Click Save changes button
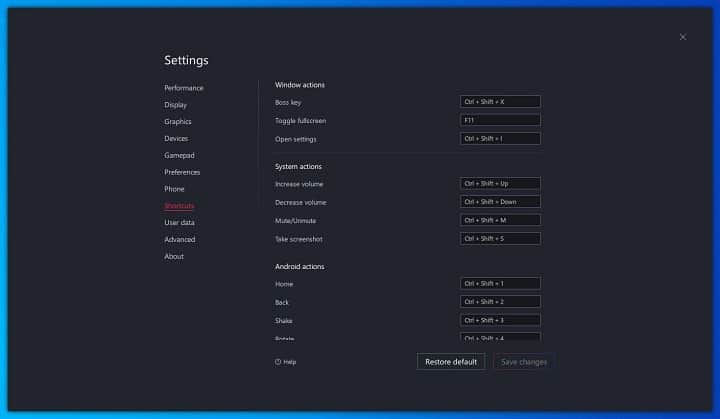Image resolution: width=720 pixels, height=419 pixels. point(524,362)
